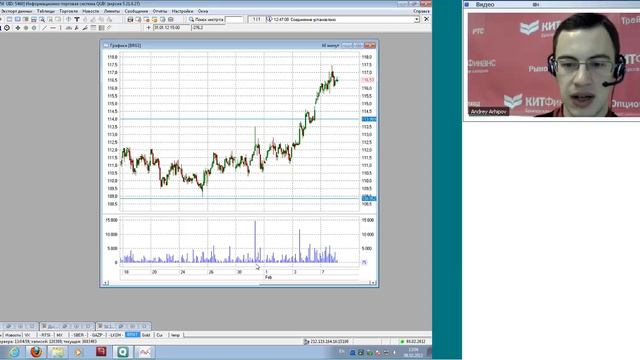Viewport: 640px width, 360px height.
Task: Open the Новости menu
Action: [91, 11]
